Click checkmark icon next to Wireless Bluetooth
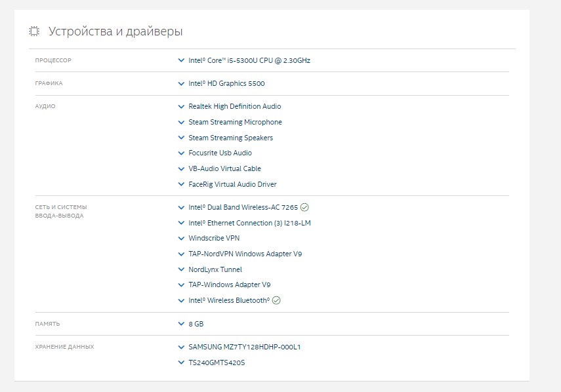Viewport: 561px width, 392px height. [276, 300]
